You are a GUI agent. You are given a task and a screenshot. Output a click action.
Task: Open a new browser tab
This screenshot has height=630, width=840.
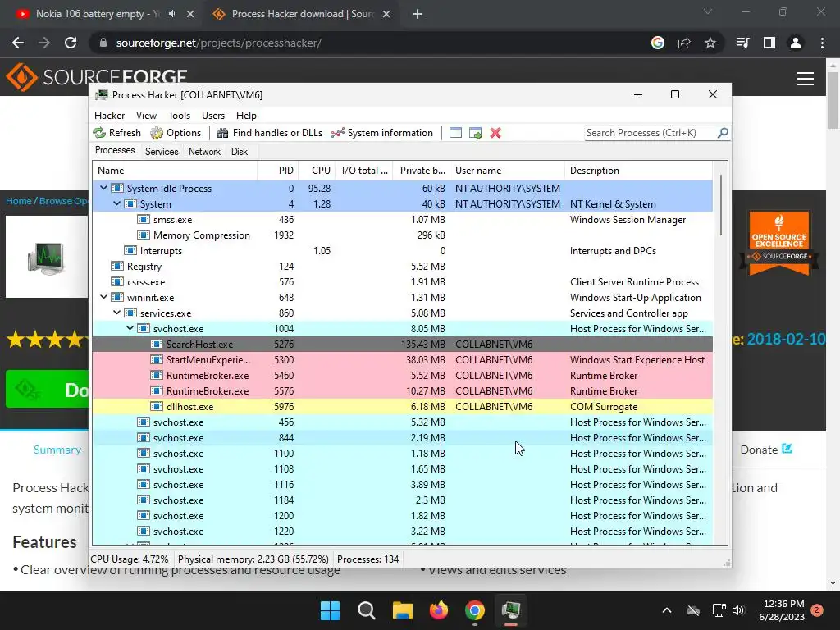[418, 14]
